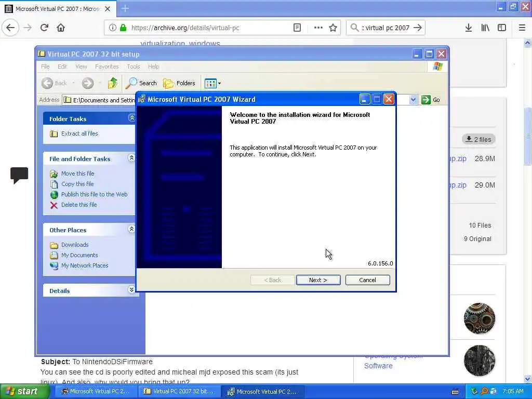Switch to Firefox taskbar button Microsoft Virtual PC
Viewport: 532px width, 399px height.
point(96,392)
